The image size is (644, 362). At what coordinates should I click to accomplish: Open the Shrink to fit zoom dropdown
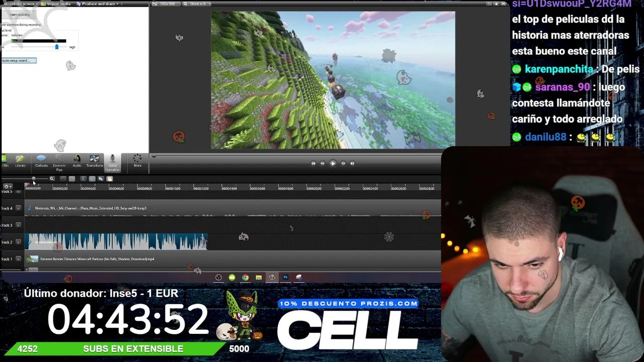[197, 4]
